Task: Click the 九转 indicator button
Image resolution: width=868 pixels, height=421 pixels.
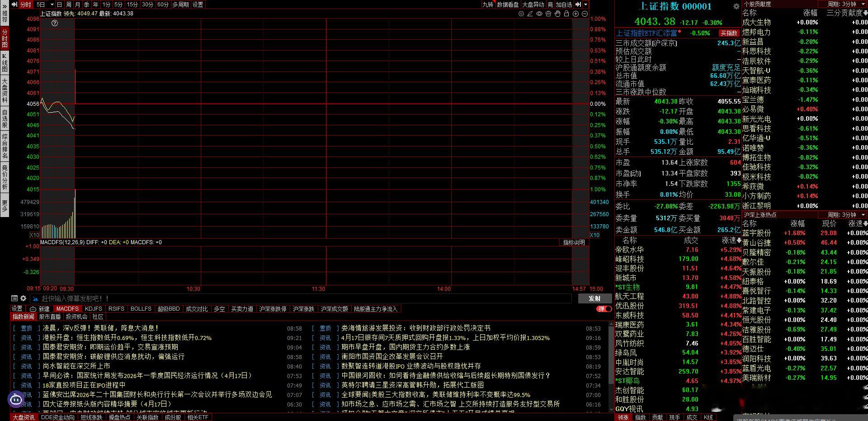Action: 488,5
